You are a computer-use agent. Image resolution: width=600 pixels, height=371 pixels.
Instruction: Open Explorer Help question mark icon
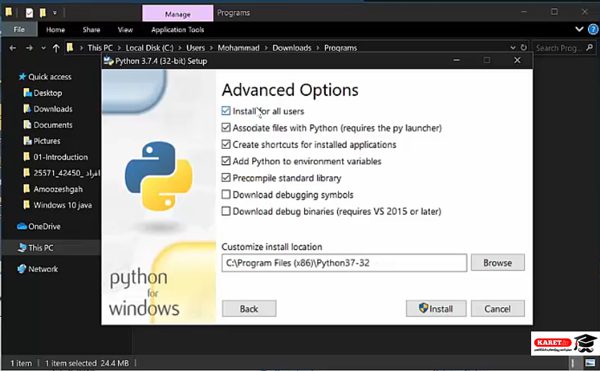click(x=593, y=29)
